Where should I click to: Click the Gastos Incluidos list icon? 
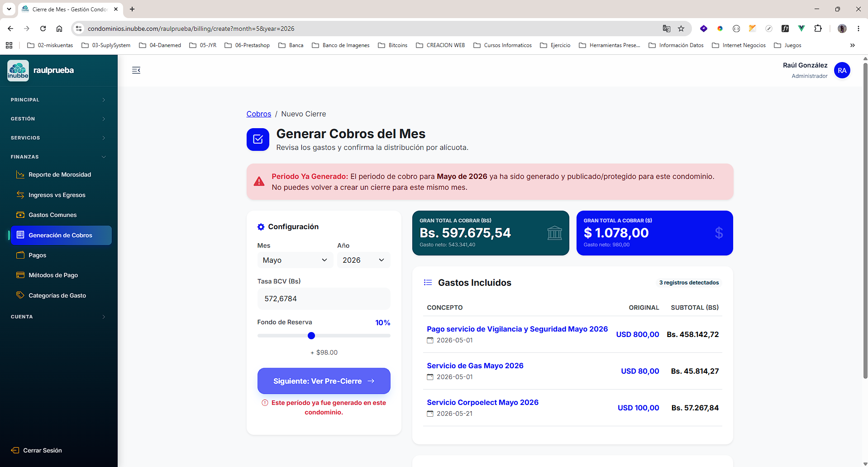click(428, 283)
